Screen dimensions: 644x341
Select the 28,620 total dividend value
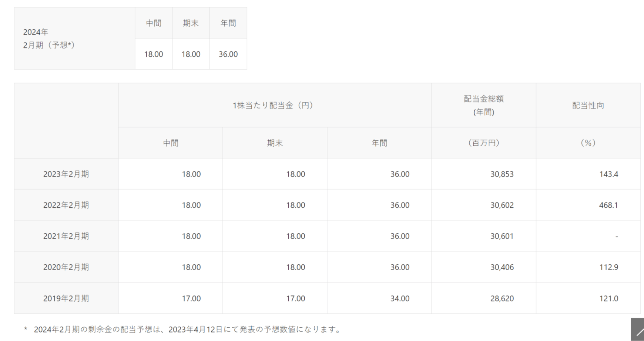coord(502,298)
